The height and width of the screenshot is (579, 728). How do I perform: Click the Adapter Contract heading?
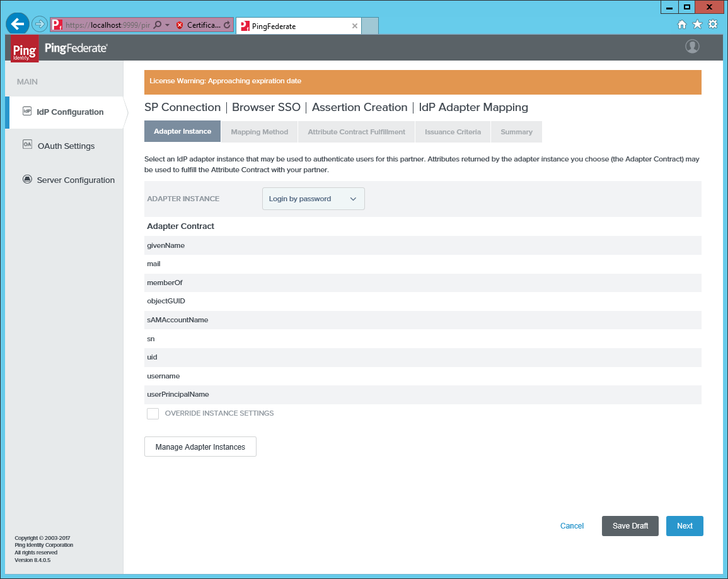(181, 226)
